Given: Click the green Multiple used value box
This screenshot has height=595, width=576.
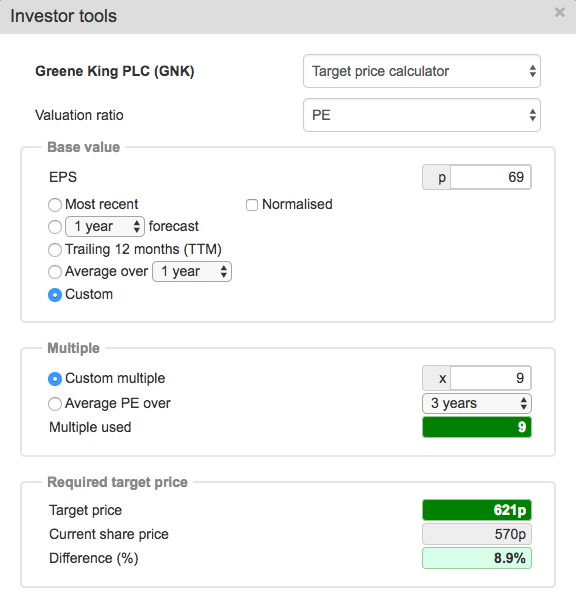Looking at the screenshot, I should pos(477,427).
